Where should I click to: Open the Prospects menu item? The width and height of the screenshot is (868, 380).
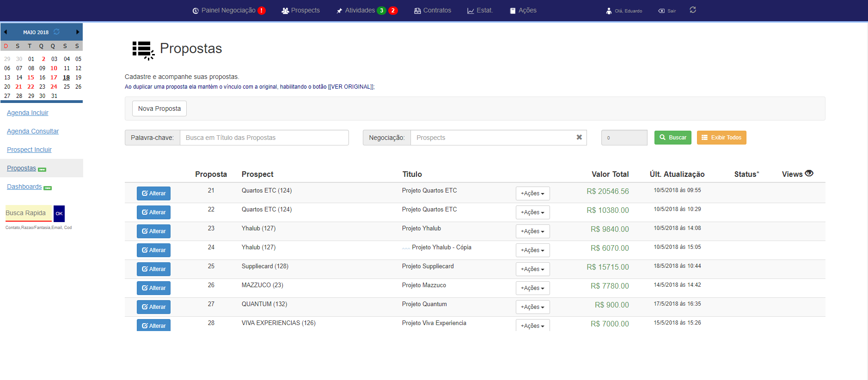(300, 10)
